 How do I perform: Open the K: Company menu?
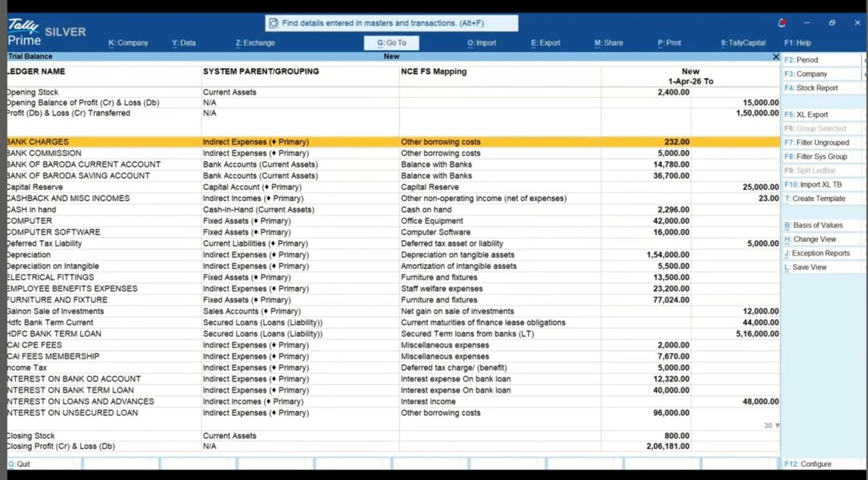coord(128,43)
